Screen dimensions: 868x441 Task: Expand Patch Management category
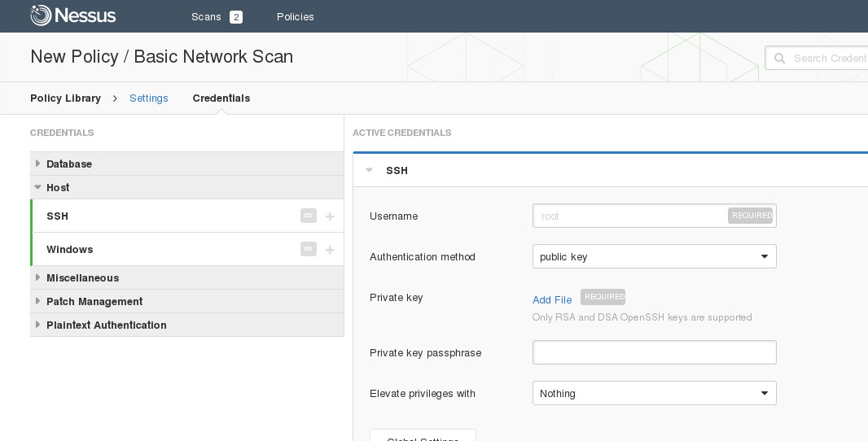pyautogui.click(x=38, y=301)
